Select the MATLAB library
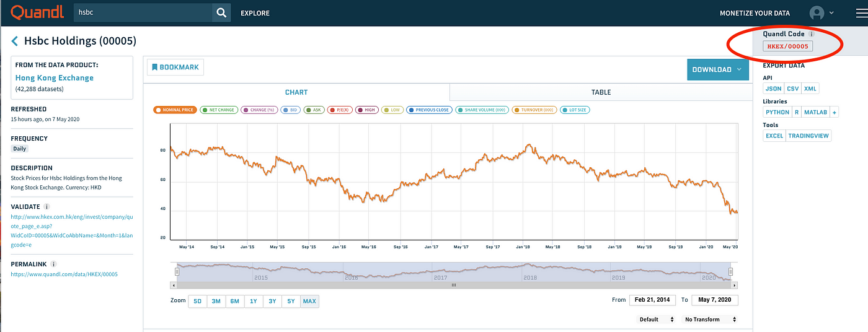The height and width of the screenshot is (332, 868). click(x=815, y=112)
